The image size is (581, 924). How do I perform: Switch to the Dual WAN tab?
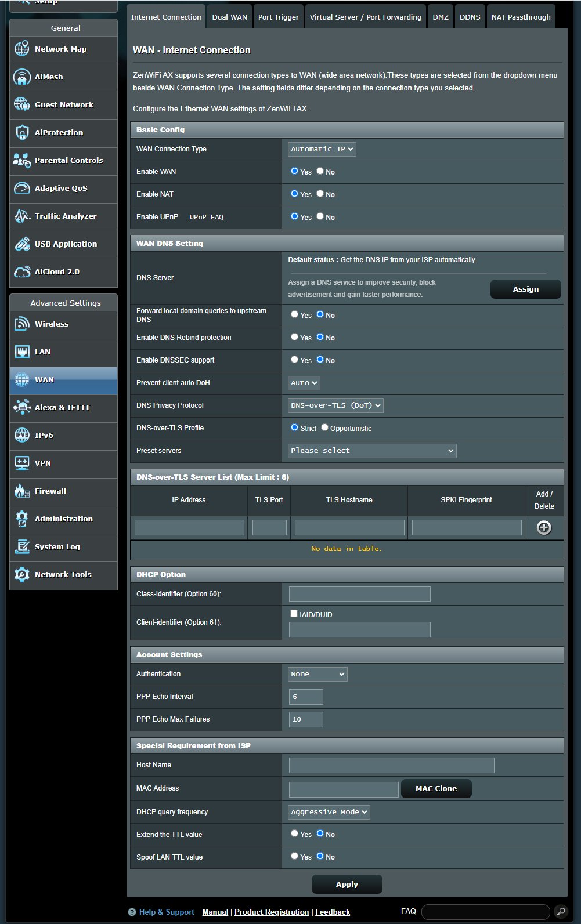[x=229, y=17]
